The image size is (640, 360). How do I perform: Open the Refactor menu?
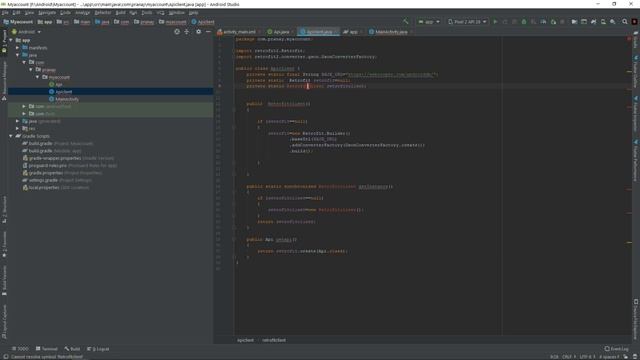tap(102, 13)
